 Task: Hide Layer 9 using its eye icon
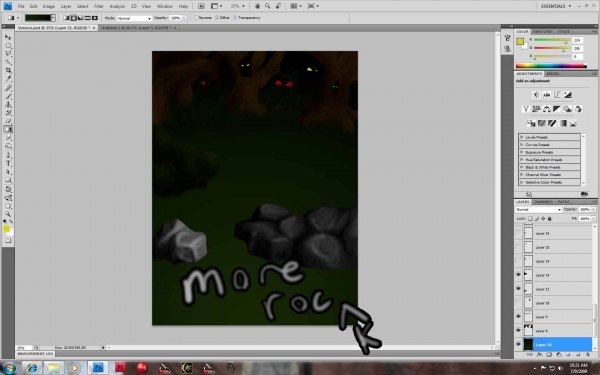click(518, 316)
